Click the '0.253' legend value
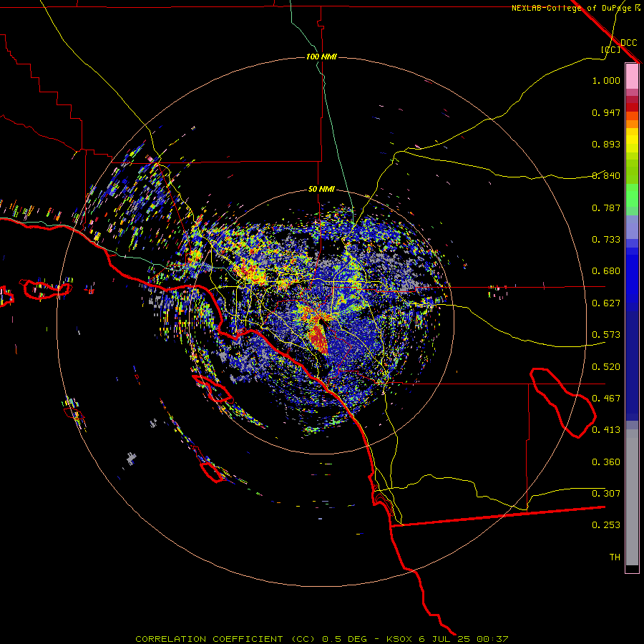Viewport: 644px width, 644px height. coord(606,525)
